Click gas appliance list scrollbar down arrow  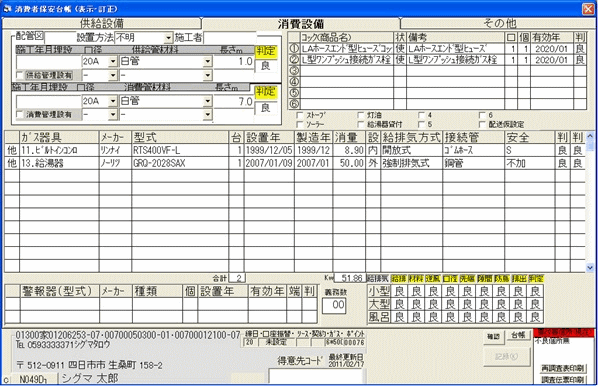coord(590,268)
